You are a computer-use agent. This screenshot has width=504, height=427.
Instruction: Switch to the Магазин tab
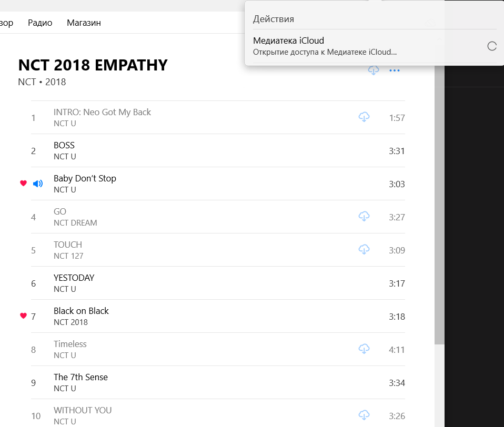(x=84, y=23)
